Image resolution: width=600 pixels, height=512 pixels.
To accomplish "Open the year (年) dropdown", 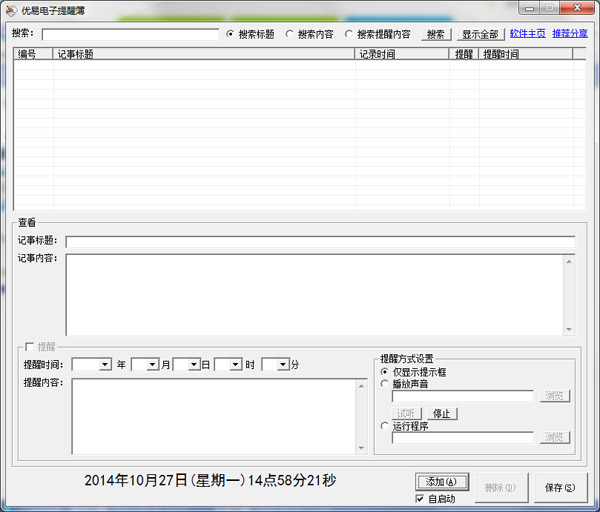I will (x=105, y=364).
